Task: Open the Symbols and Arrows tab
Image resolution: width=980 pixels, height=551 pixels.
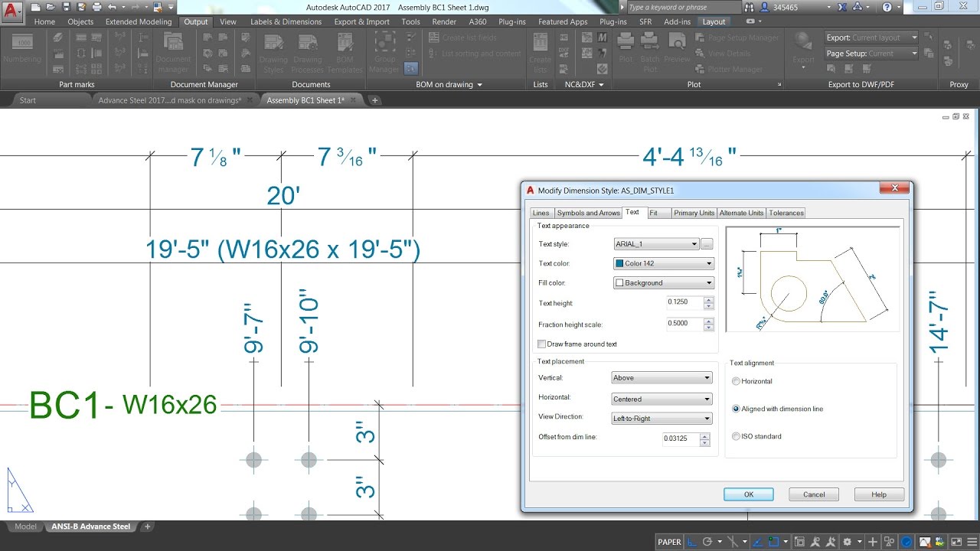Action: 588,213
